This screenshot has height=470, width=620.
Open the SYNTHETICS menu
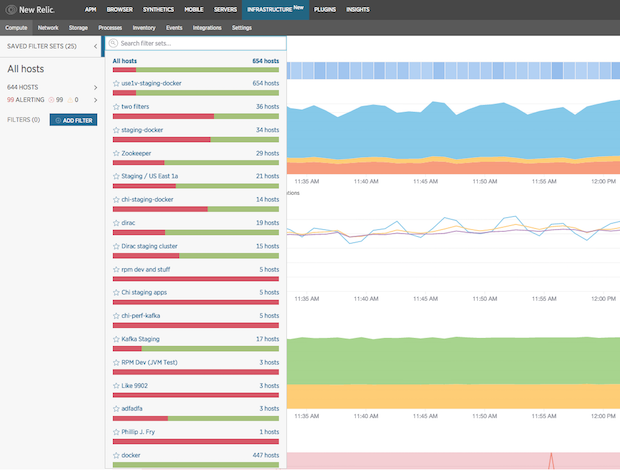tap(158, 9)
